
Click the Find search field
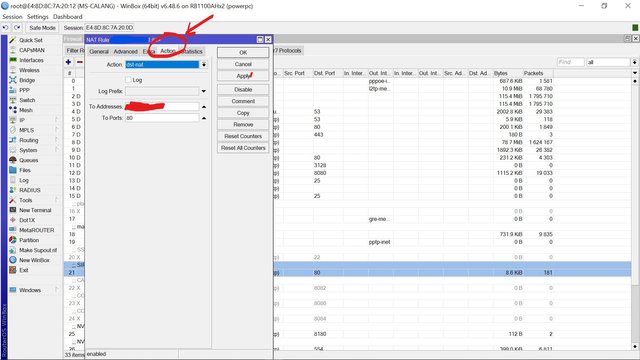click(x=571, y=62)
